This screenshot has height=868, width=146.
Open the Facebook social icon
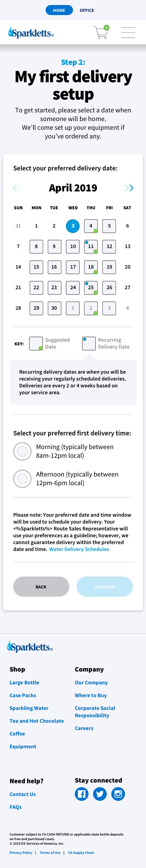[82, 794]
